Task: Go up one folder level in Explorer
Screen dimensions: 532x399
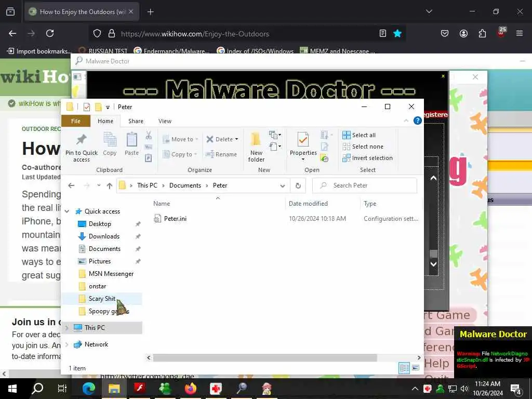Action: tap(109, 185)
